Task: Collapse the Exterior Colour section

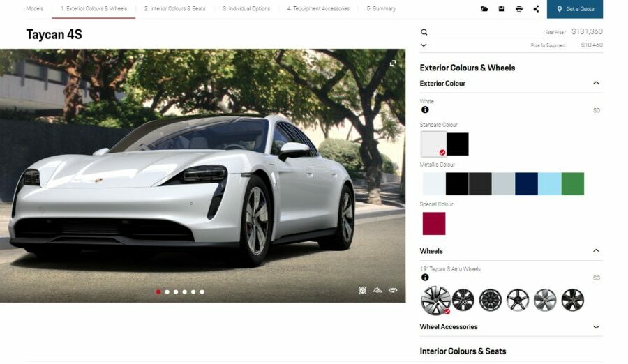Action: [x=596, y=83]
